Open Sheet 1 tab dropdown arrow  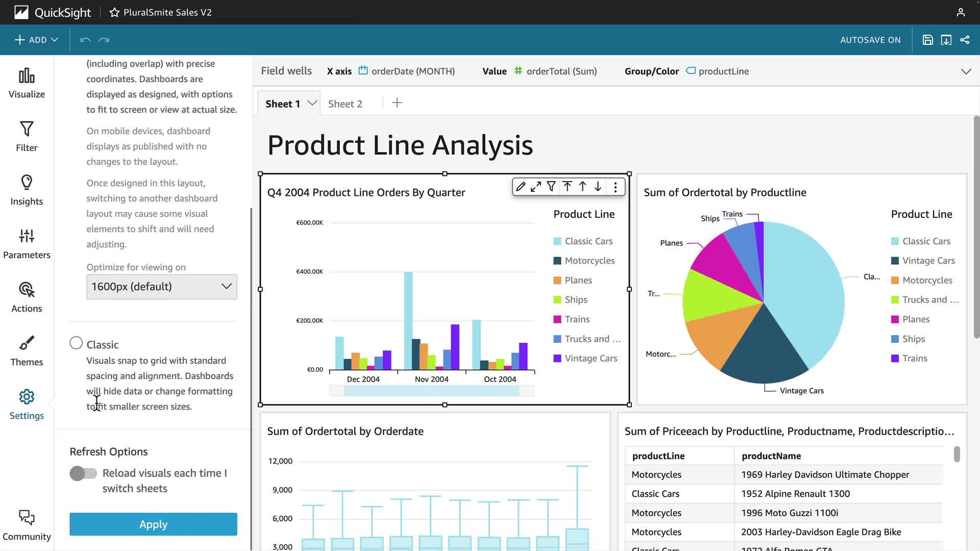[312, 103]
